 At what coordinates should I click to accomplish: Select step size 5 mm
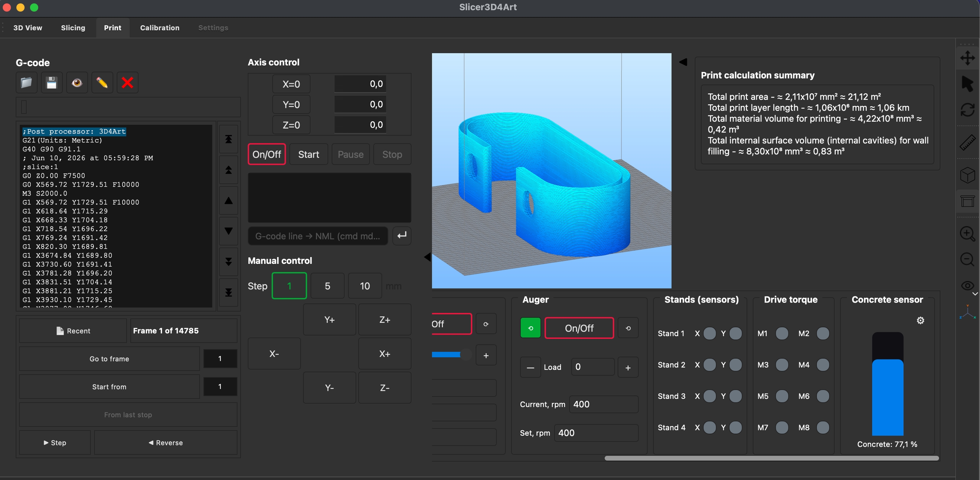point(327,286)
